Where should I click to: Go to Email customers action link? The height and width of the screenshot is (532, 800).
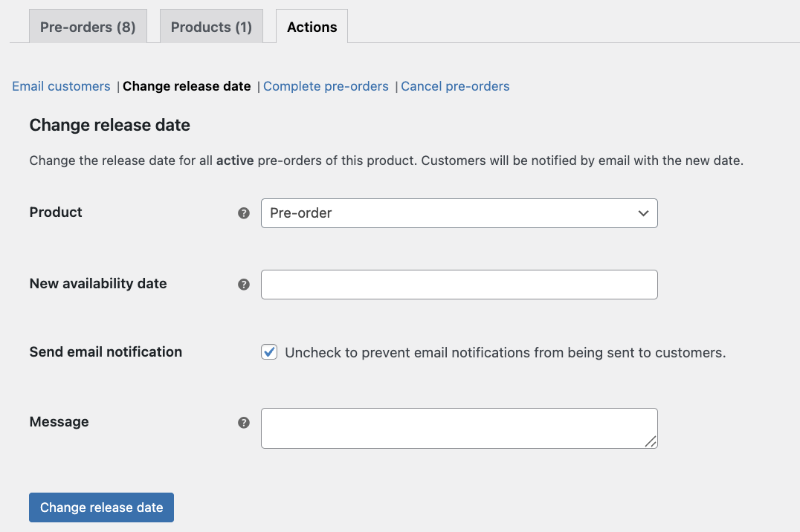[x=61, y=86]
